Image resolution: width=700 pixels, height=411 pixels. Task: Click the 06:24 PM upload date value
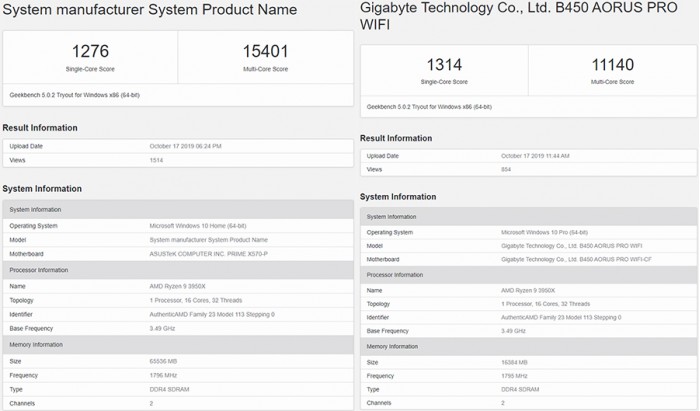pyautogui.click(x=186, y=146)
